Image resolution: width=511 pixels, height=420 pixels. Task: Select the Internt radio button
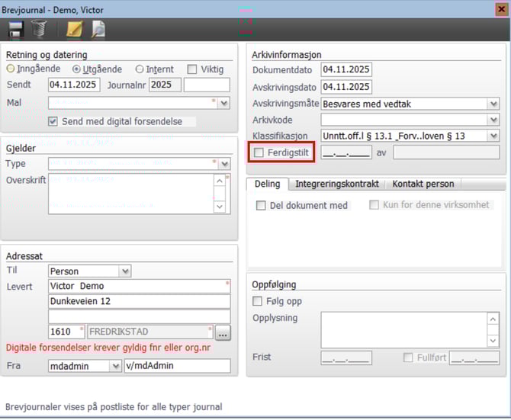pos(139,69)
